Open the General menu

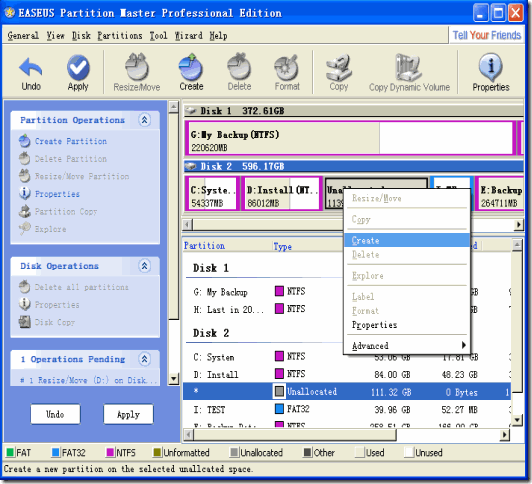[23, 36]
